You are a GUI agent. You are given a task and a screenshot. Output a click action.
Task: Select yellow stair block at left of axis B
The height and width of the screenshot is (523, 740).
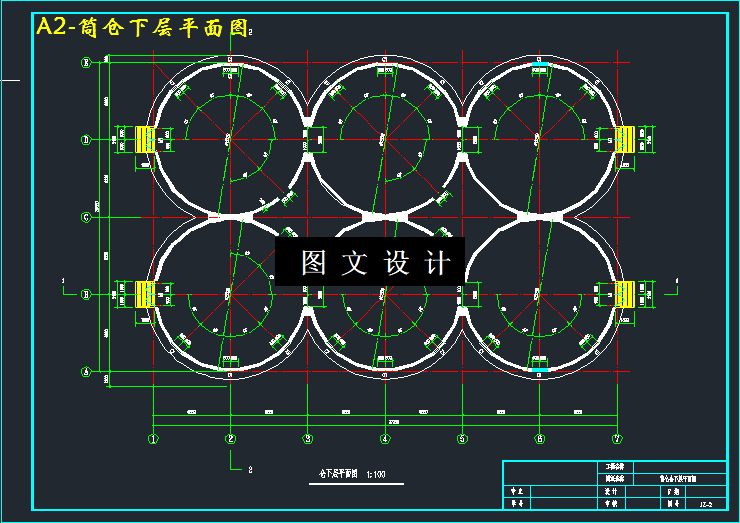pyautogui.click(x=145, y=294)
